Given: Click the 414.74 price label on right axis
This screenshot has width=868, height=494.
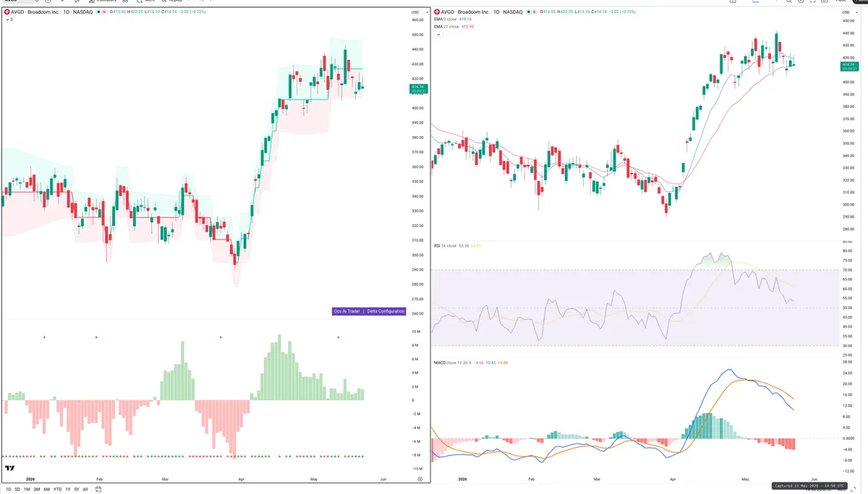Looking at the screenshot, I should (x=849, y=67).
